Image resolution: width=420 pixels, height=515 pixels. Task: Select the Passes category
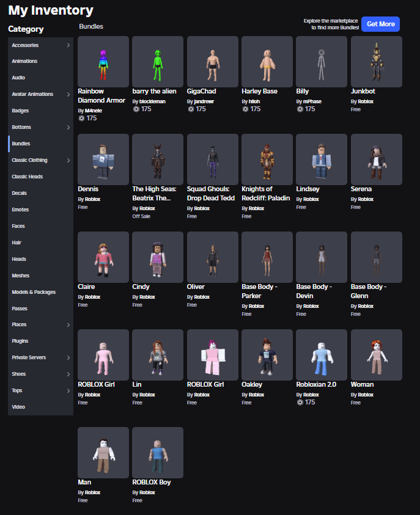coord(41,309)
